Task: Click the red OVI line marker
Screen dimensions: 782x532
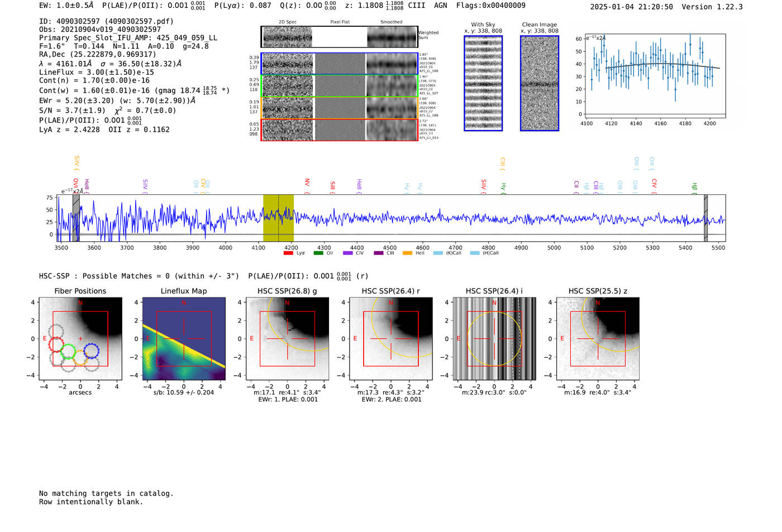Action: point(75,185)
